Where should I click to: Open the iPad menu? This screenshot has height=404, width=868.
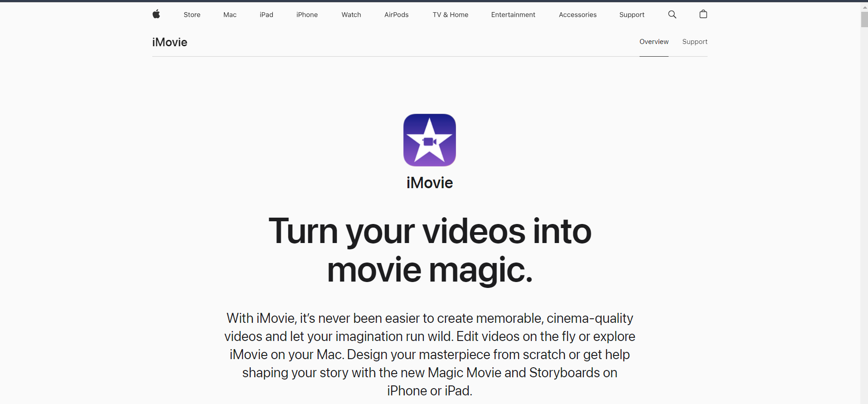[267, 15]
